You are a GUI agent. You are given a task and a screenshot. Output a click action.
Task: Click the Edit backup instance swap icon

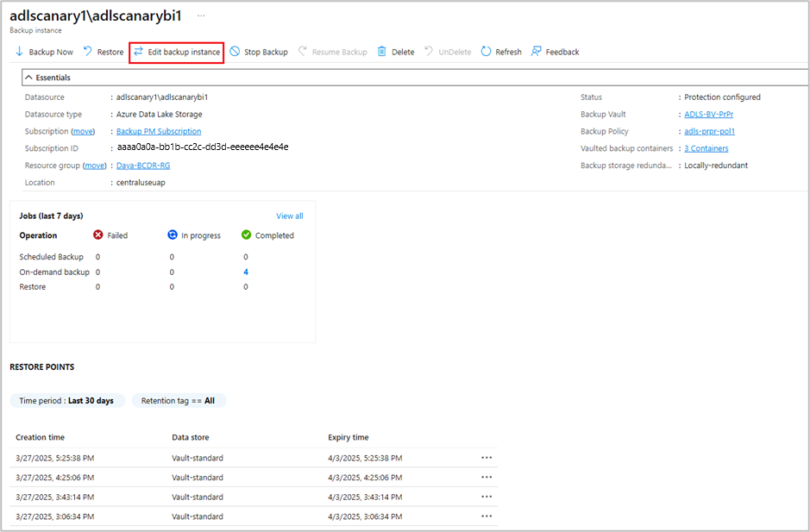[138, 51]
